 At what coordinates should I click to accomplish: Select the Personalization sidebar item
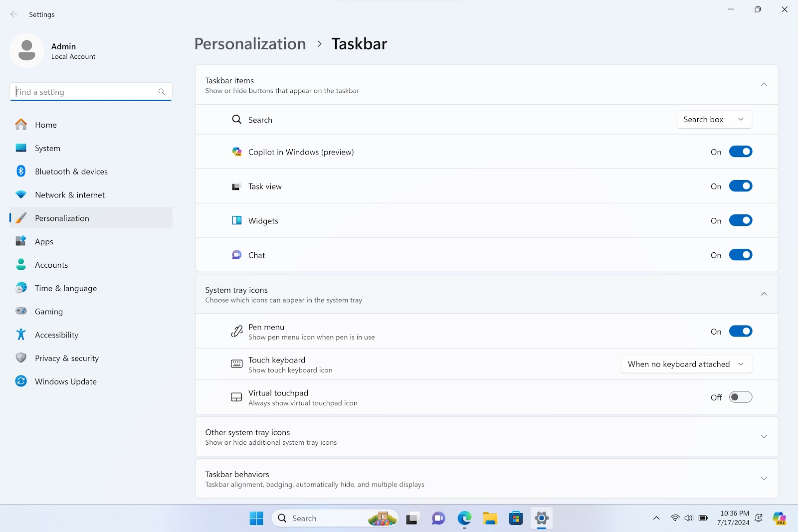point(91,218)
